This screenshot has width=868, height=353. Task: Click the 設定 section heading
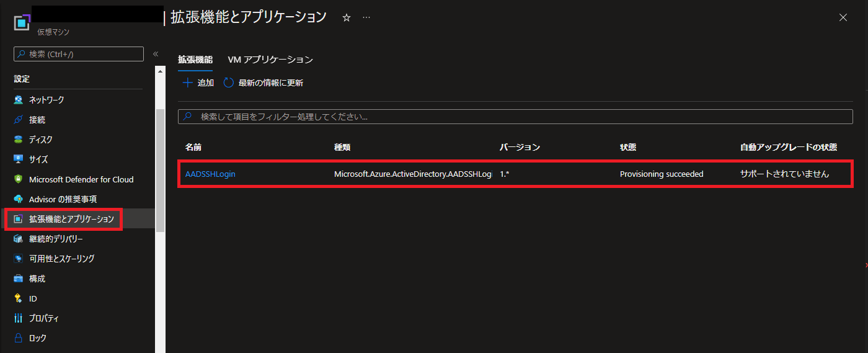click(22, 79)
